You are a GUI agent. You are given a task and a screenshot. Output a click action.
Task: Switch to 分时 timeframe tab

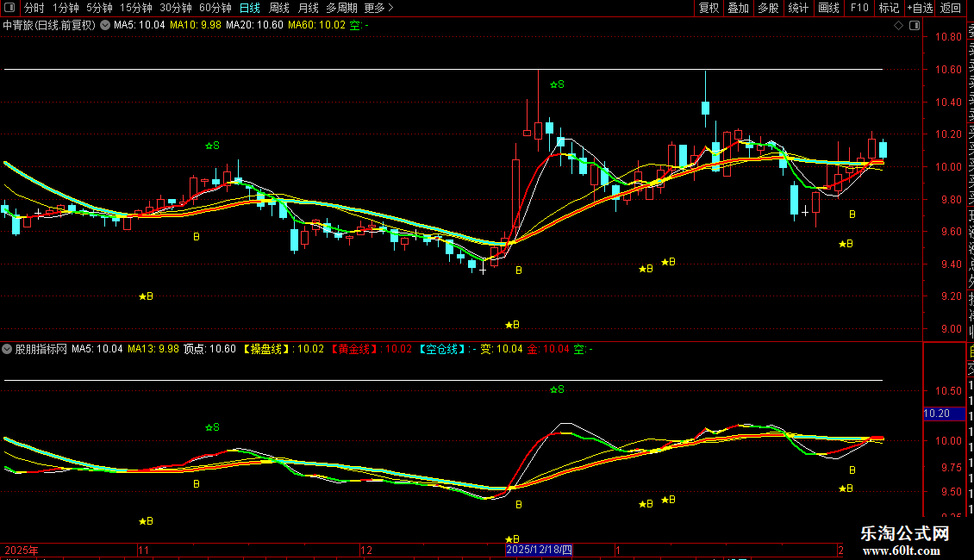34,8
